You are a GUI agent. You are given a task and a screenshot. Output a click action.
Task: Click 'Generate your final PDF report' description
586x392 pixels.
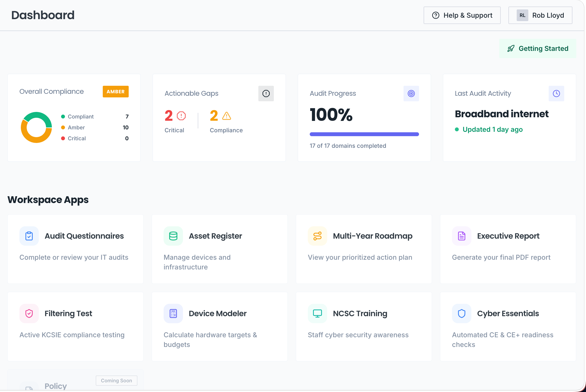[x=501, y=257]
